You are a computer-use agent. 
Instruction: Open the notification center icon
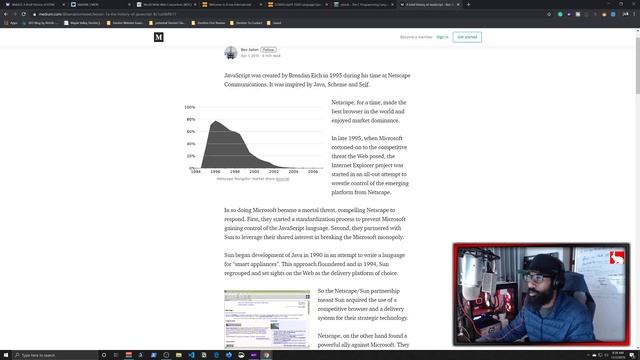coord(632,355)
